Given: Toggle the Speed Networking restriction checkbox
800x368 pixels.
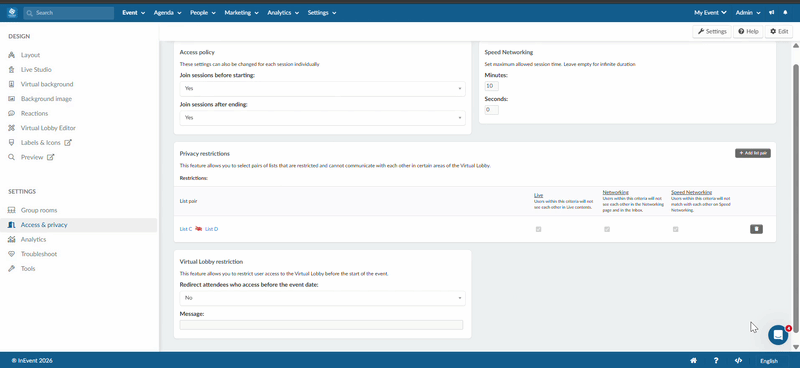Looking at the screenshot, I should pos(675,230).
